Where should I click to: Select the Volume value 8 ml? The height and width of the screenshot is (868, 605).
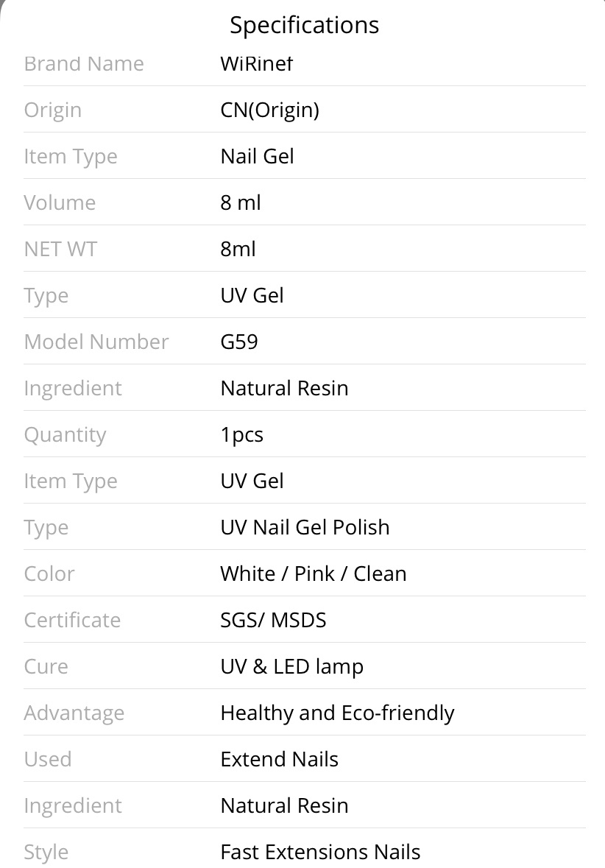240,203
